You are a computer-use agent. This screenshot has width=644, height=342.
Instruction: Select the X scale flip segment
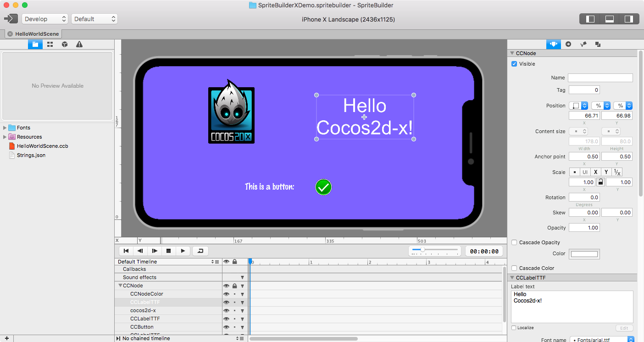click(x=595, y=172)
